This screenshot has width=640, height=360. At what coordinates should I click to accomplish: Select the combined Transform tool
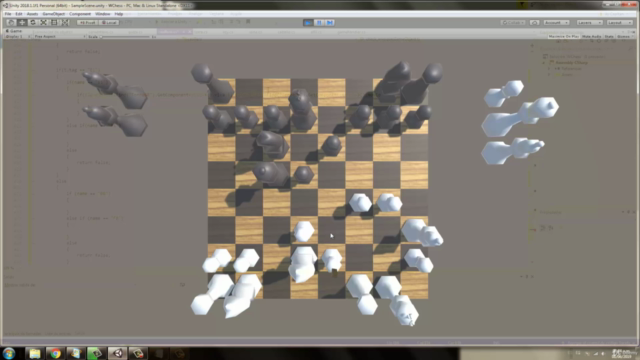[x=65, y=22]
